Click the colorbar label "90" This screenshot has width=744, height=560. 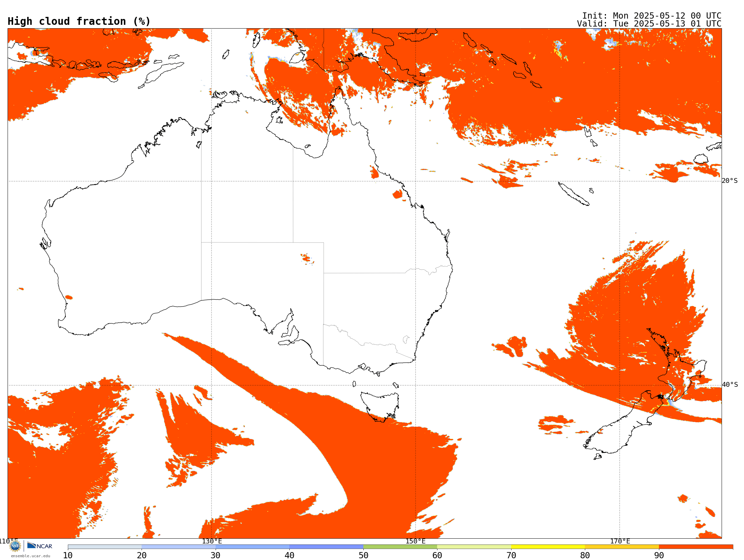click(x=659, y=555)
